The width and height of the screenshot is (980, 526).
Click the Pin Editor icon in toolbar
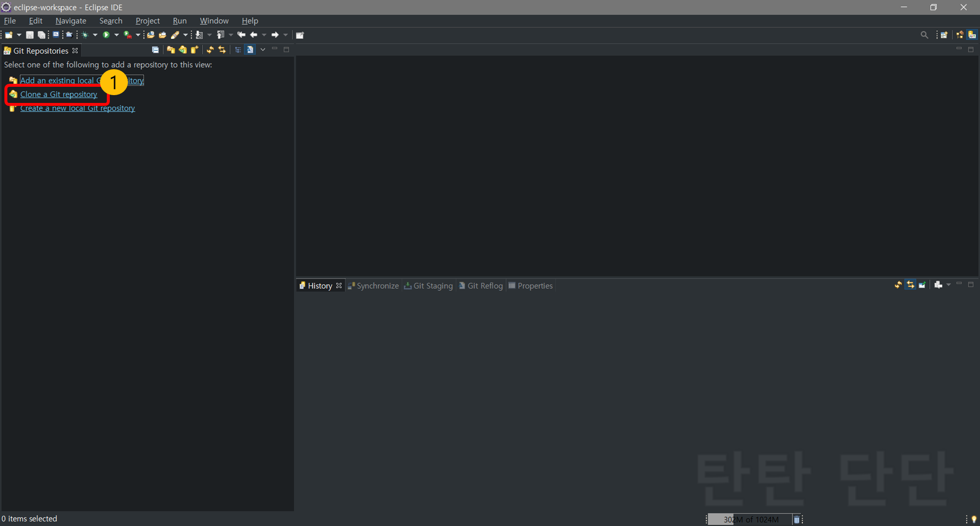300,35
